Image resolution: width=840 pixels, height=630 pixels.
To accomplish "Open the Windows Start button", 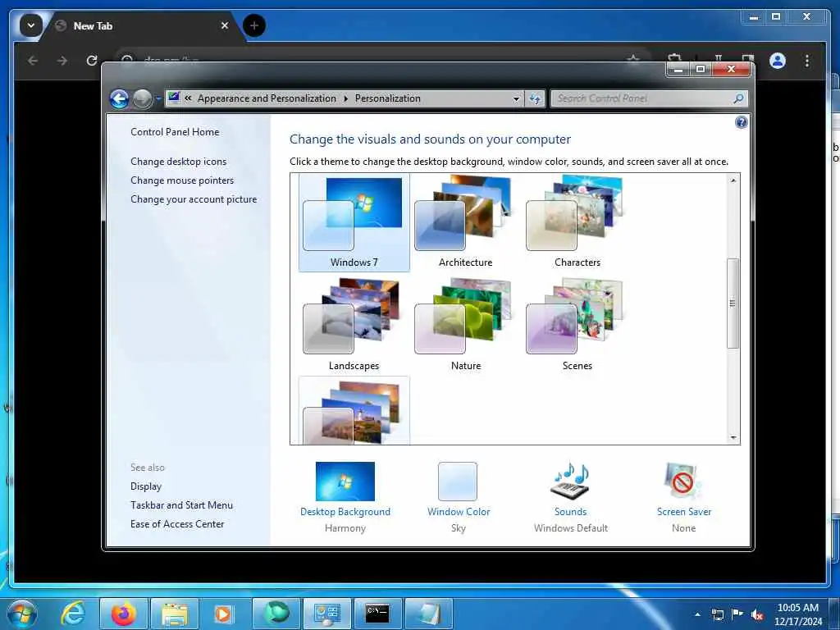I will click(x=21, y=614).
